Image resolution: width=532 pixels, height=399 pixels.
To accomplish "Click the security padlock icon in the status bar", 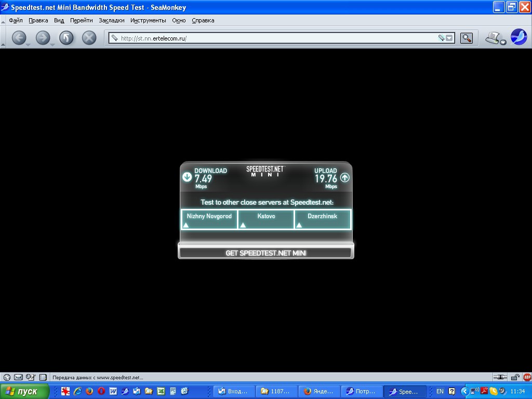I will [515, 377].
